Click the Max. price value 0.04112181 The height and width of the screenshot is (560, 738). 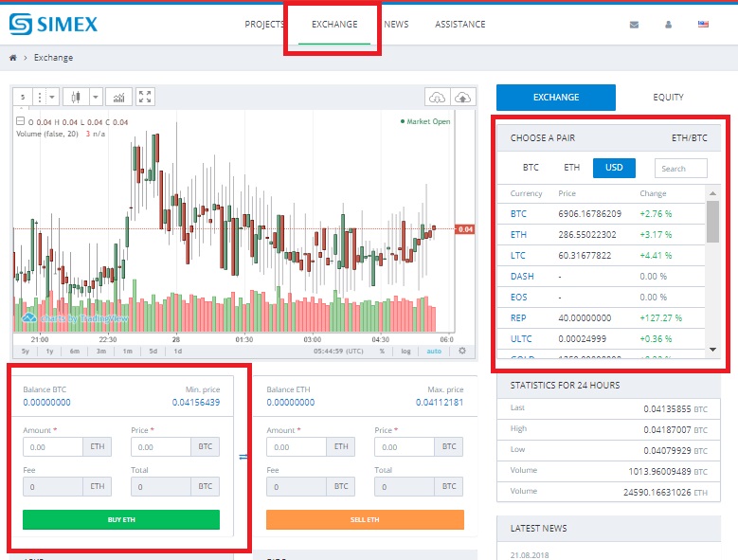pos(440,403)
